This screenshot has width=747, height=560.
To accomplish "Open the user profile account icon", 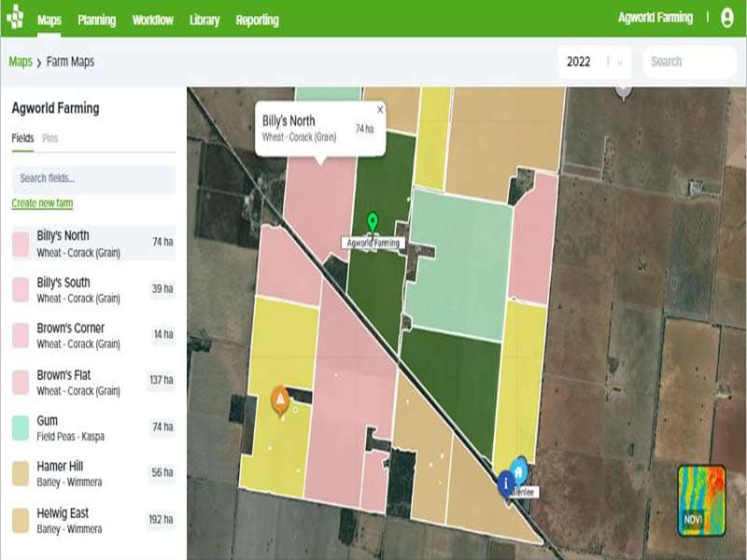I will point(727,18).
